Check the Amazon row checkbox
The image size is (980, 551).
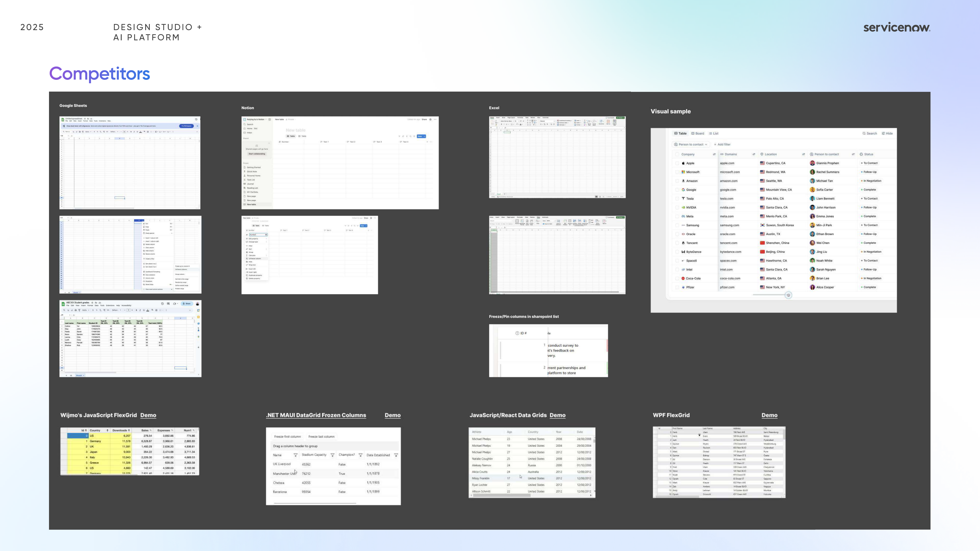tap(677, 181)
